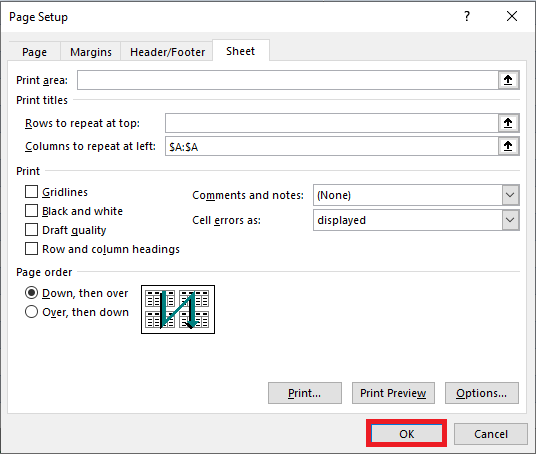
Task: Check the Black and white option
Action: click(x=31, y=211)
